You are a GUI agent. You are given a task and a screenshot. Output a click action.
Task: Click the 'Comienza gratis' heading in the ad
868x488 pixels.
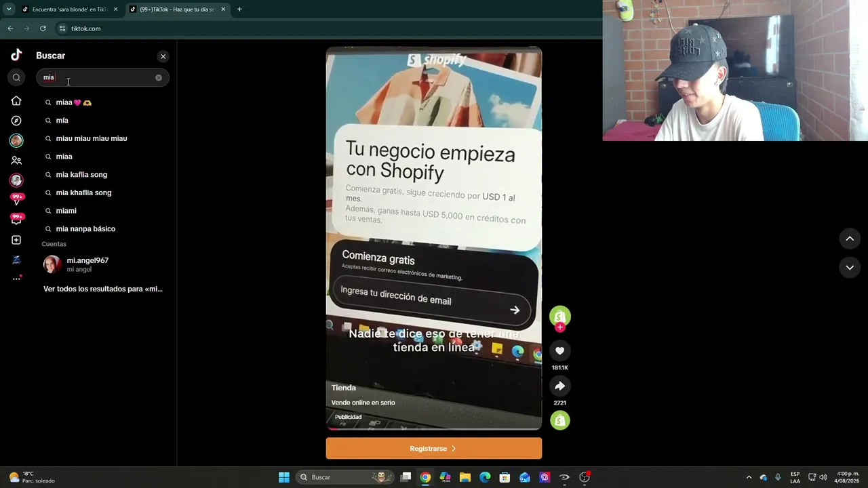(x=378, y=258)
